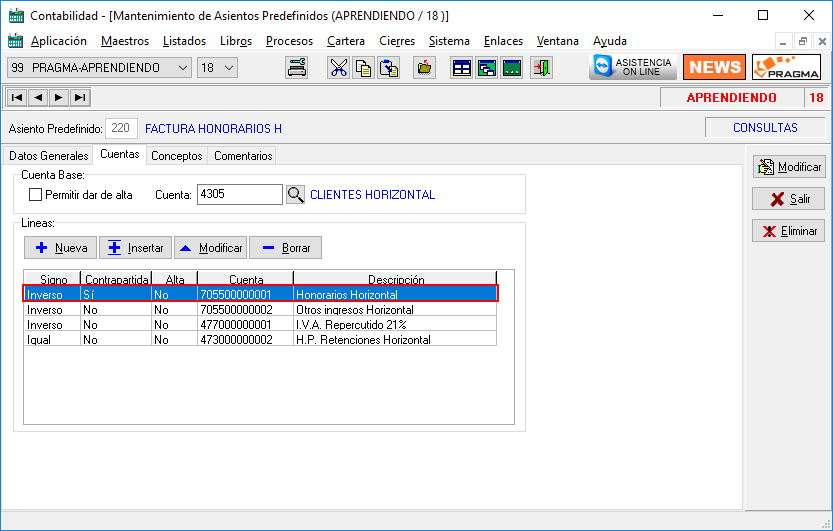Viewport: 833px width, 531px height.
Task: Click the scissors cut icon in toolbar
Action: 339,68
